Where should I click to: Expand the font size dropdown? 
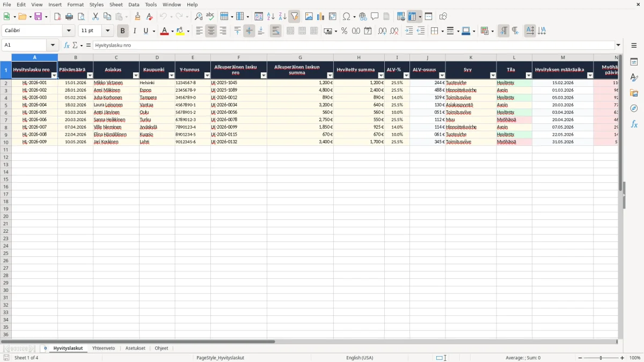click(x=107, y=31)
